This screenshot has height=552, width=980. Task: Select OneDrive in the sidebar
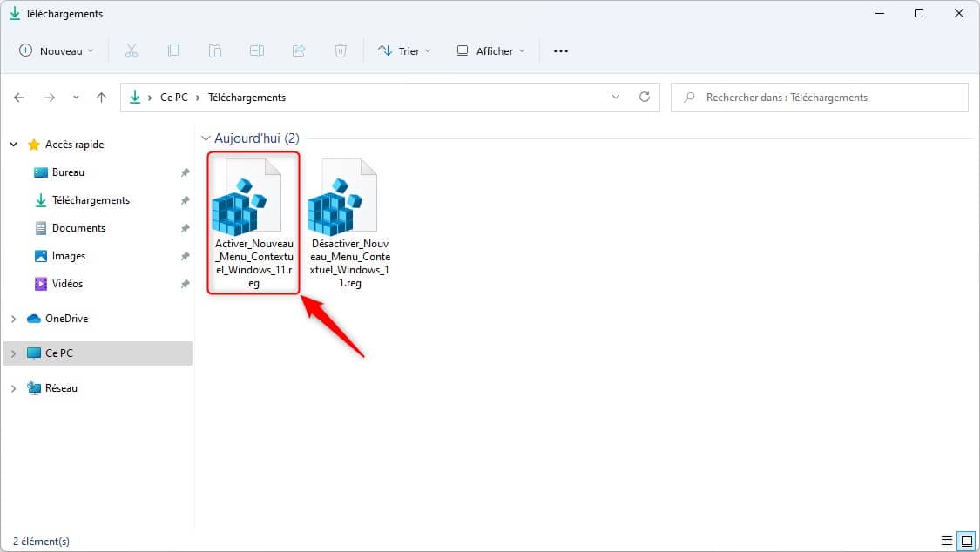[x=67, y=319]
